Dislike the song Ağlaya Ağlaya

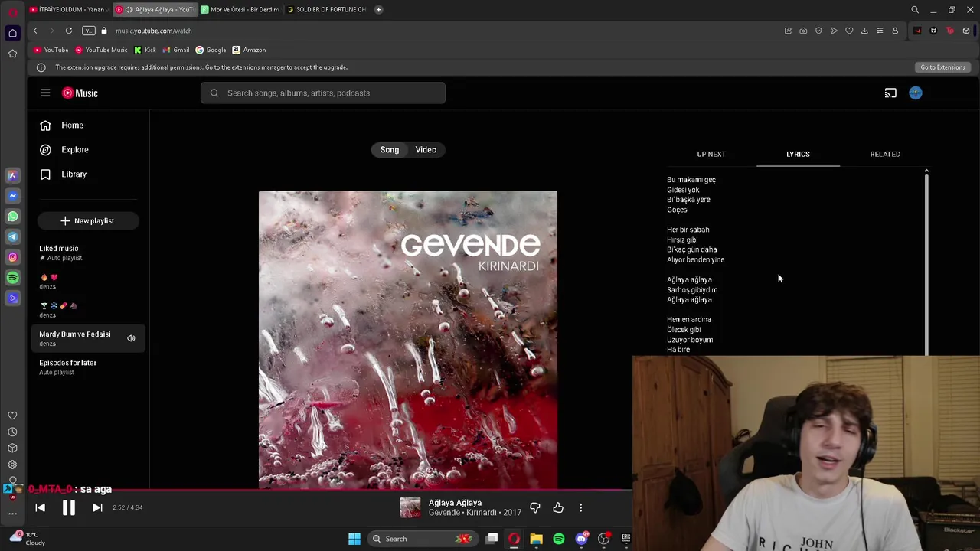pyautogui.click(x=535, y=507)
